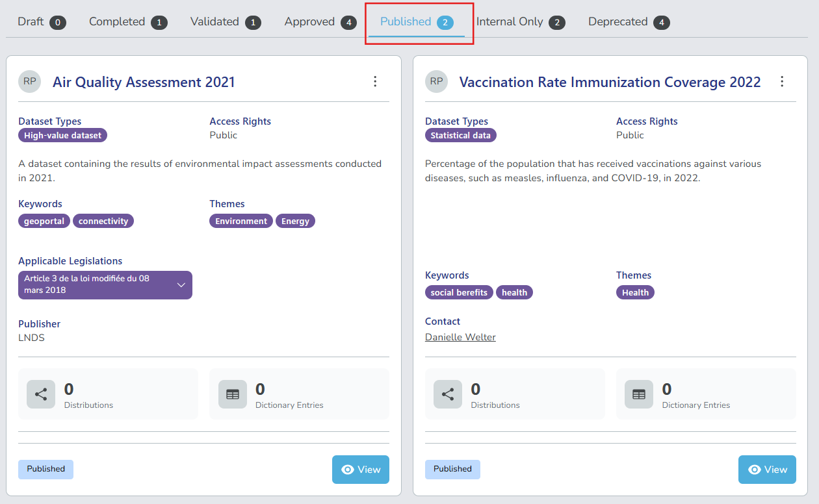The image size is (819, 504).
Task: Click share icon for Vaccination Rate distributions
Action: coord(448,394)
